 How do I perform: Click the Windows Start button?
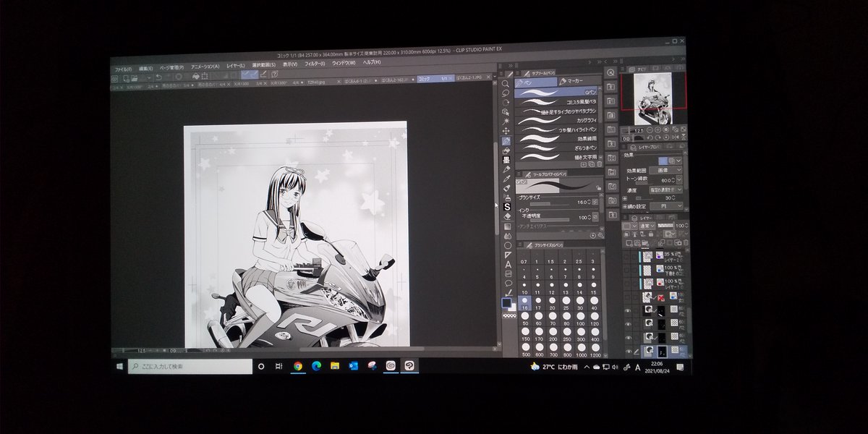coord(120,367)
